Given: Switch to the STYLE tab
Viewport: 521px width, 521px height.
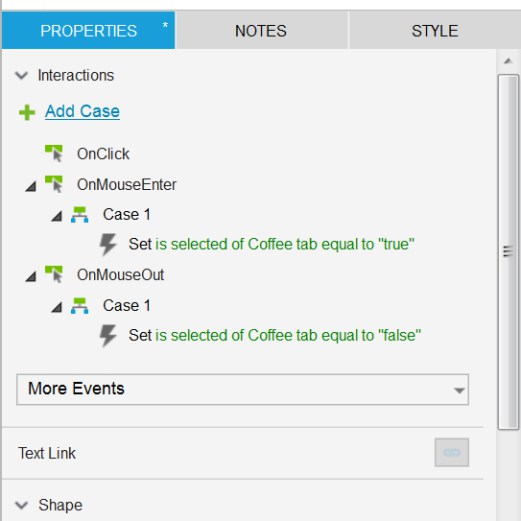Looking at the screenshot, I should [x=435, y=31].
